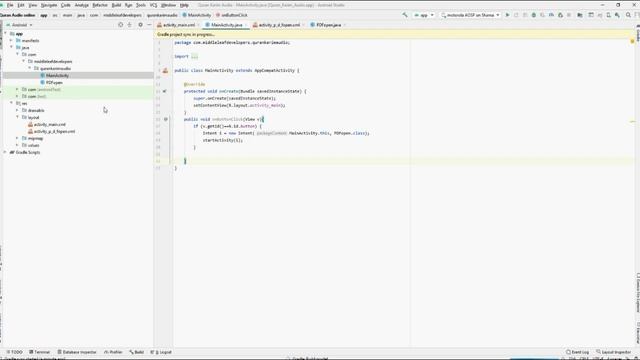This screenshot has height=360, width=640.
Task: Hide the Project panel with minus icon
Action: [x=149, y=25]
